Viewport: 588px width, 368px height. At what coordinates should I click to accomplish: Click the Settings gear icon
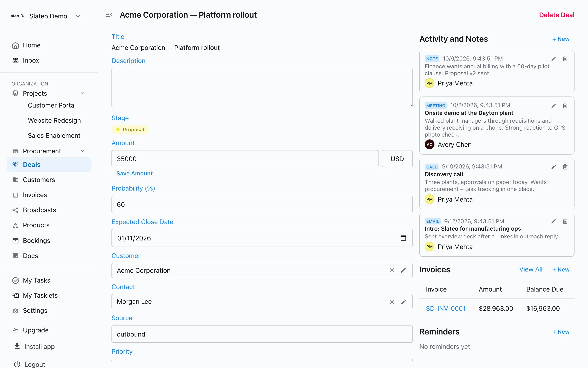[16, 311]
